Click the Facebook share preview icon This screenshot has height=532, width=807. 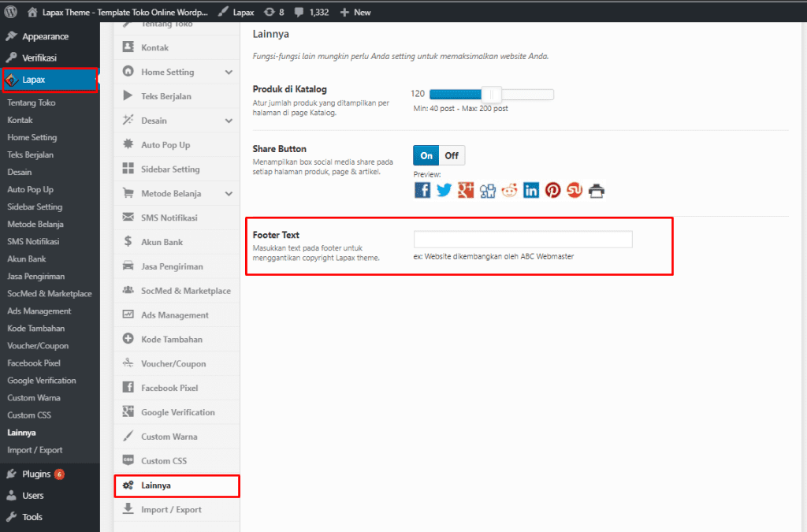pos(422,190)
